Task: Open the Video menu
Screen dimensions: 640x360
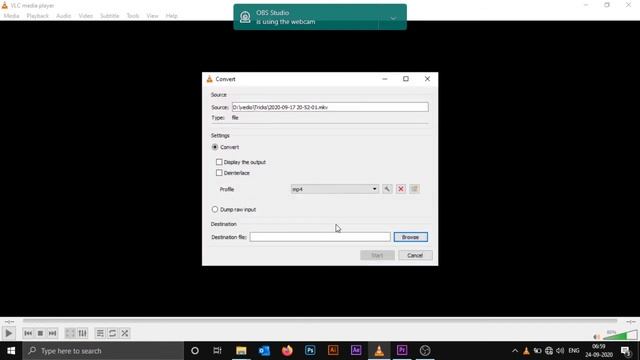Action: [x=86, y=16]
